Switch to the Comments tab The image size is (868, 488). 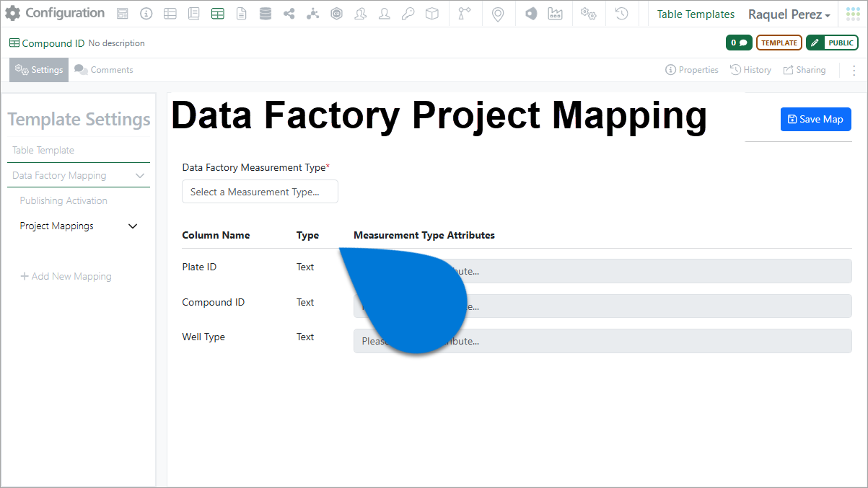[104, 70]
